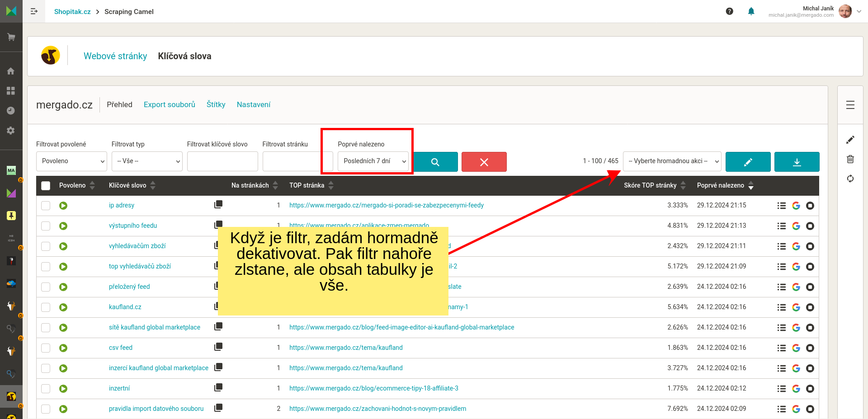Click the black circle icon for kaufland.cz row

[810, 307]
